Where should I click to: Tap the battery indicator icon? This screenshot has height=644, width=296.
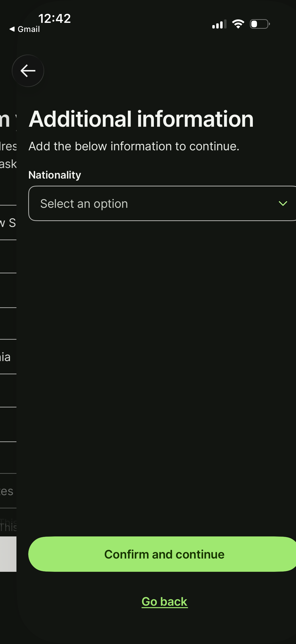pos(259,24)
